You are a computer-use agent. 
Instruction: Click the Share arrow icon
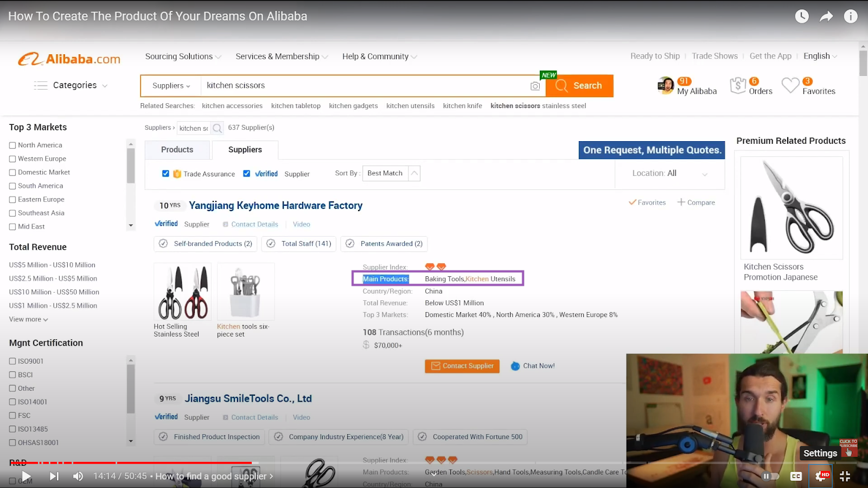coord(826,16)
